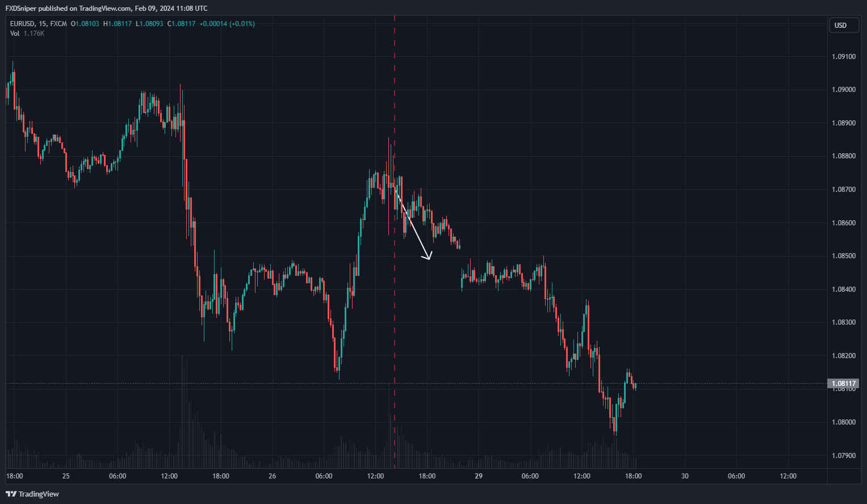Viewport: 867px width, 504px height.
Task: Click the 30 date label on time axis
Action: tap(685, 476)
